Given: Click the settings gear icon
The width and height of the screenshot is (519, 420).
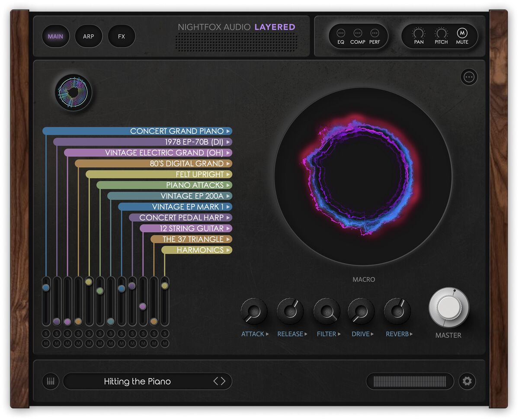Looking at the screenshot, I should tap(468, 382).
